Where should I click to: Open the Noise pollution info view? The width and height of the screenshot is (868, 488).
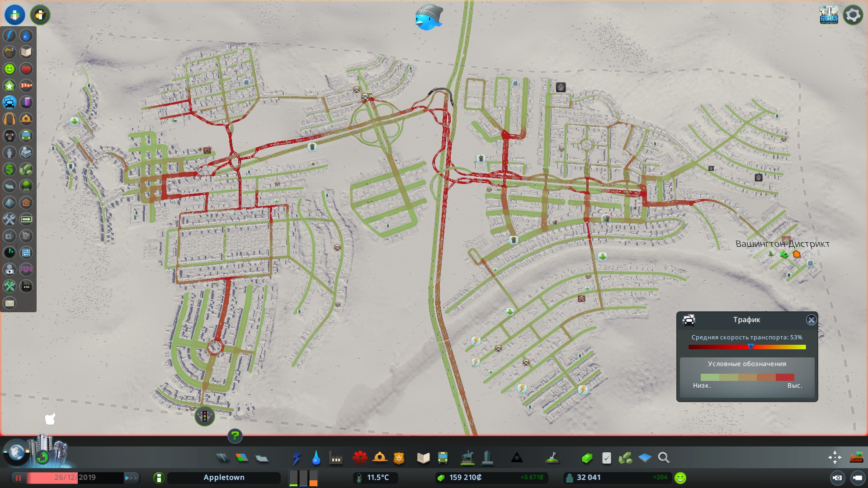[9, 119]
